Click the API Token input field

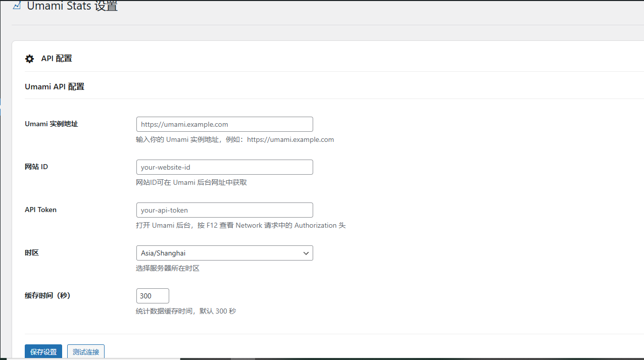pos(225,210)
